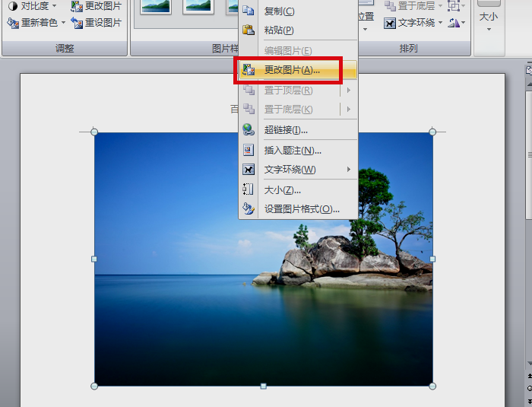532x407 pixels.
Task: Open 设置图片格式(O)... from the context menu
Action: (298, 209)
